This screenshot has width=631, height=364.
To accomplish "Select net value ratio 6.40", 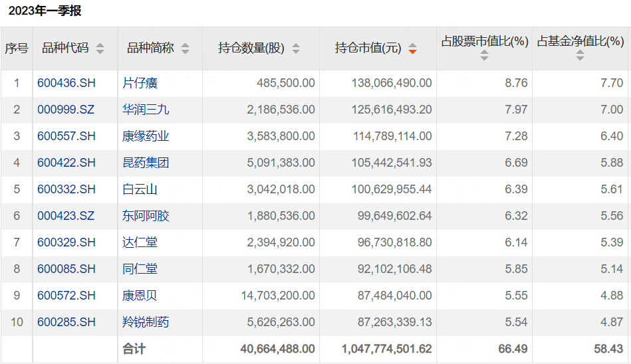I will pyautogui.click(x=612, y=136).
